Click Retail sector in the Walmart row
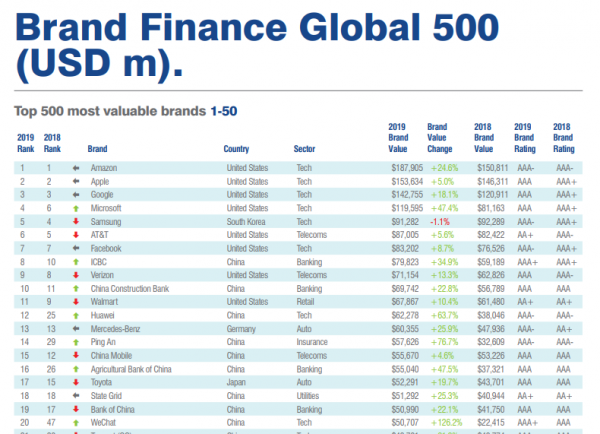This screenshot has width=600, height=434. [305, 302]
